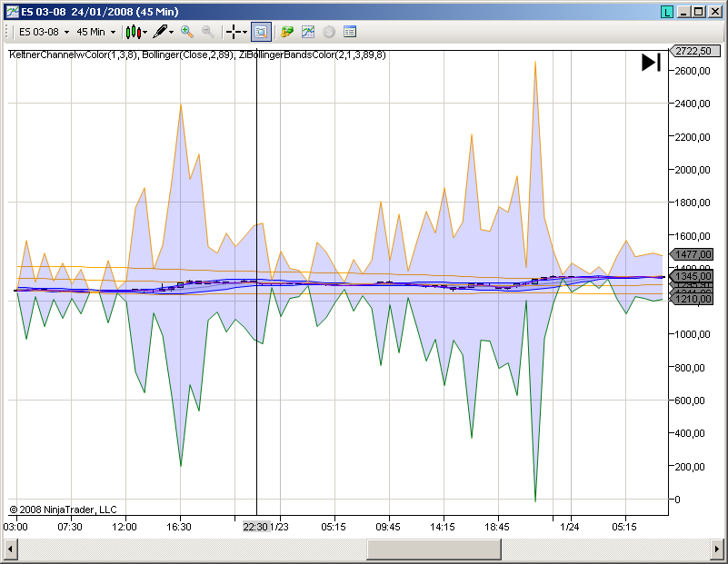The image size is (728, 564).
Task: Toggle the green L link button
Action: [668, 12]
